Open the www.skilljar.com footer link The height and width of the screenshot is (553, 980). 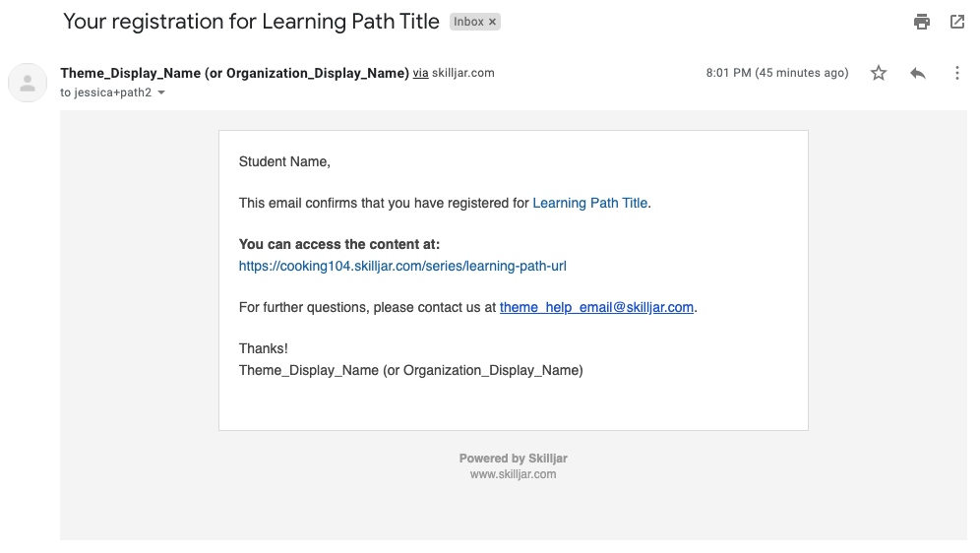click(x=513, y=474)
